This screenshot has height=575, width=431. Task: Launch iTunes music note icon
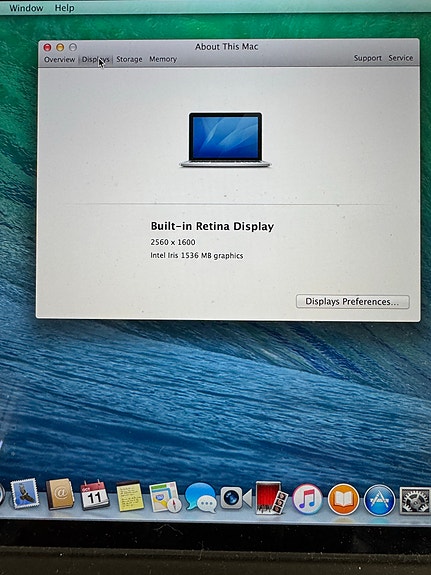(x=307, y=499)
